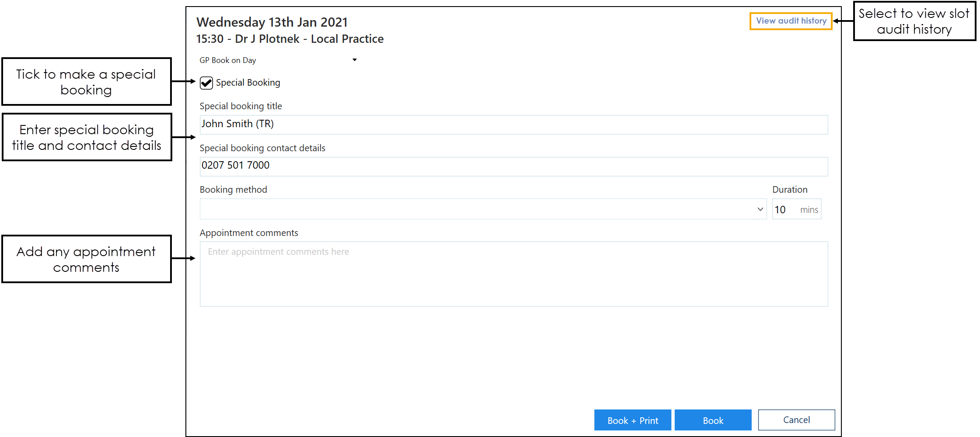The width and height of the screenshot is (980, 437).
Task: Click the contact details field showing 0207 501 7000
Action: pos(513,166)
